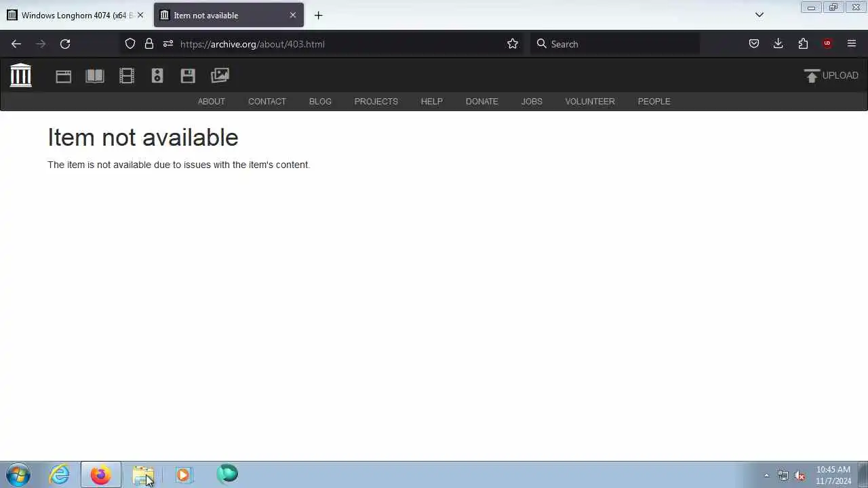
Task: Go to the HELP page link
Action: (432, 102)
